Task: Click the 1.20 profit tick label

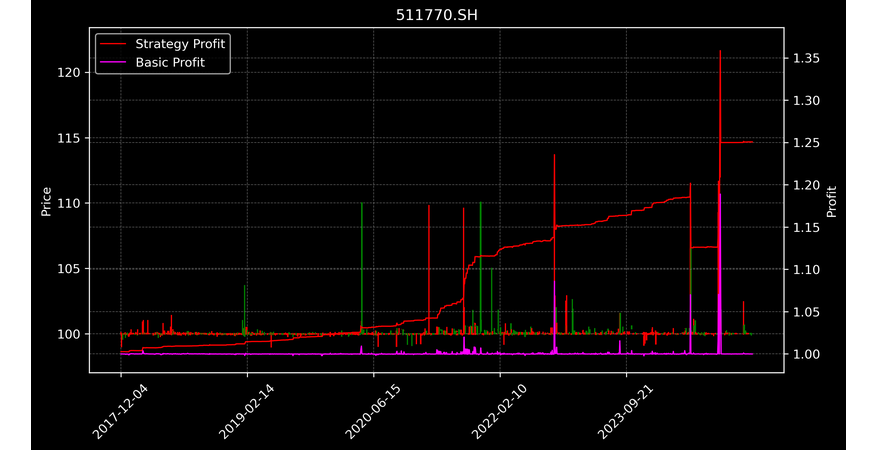Action: pos(806,185)
